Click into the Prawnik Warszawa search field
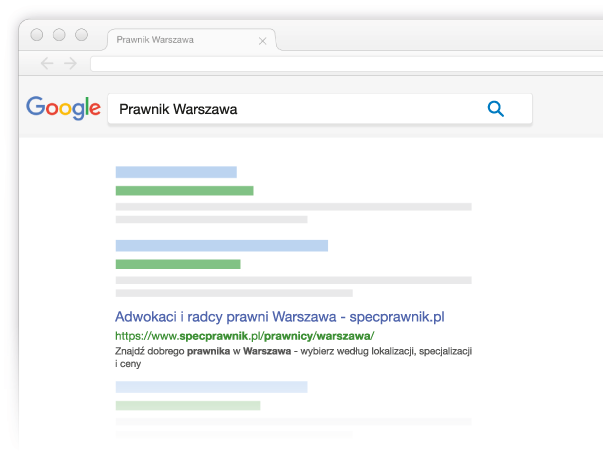The height and width of the screenshot is (469, 603). [320, 109]
